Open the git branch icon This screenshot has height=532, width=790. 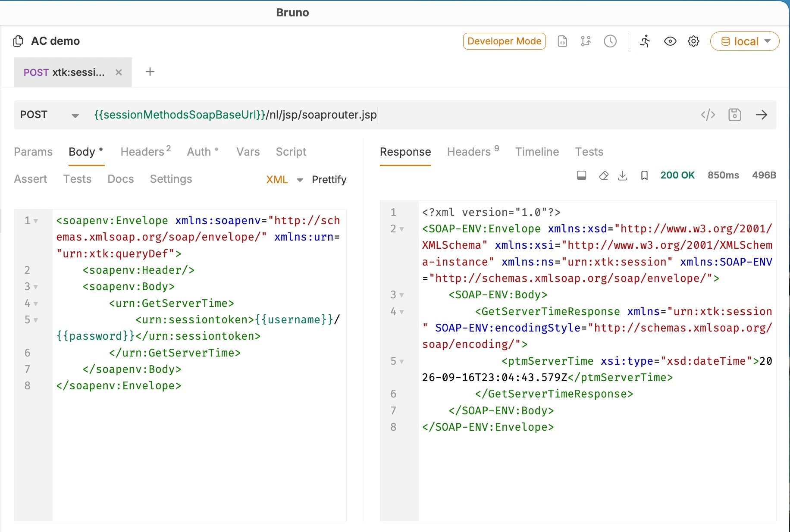586,41
